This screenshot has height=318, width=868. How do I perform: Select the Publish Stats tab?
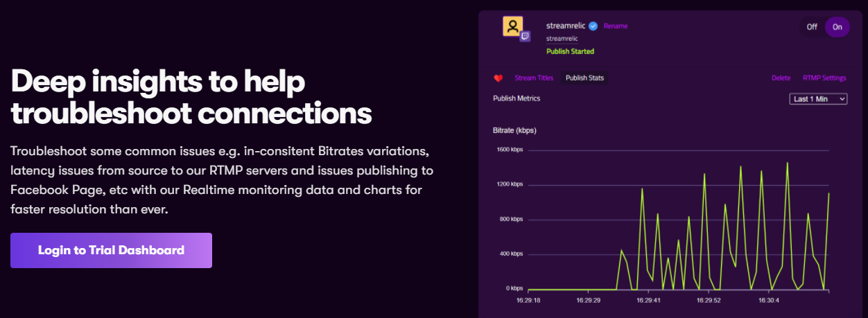pos(584,78)
